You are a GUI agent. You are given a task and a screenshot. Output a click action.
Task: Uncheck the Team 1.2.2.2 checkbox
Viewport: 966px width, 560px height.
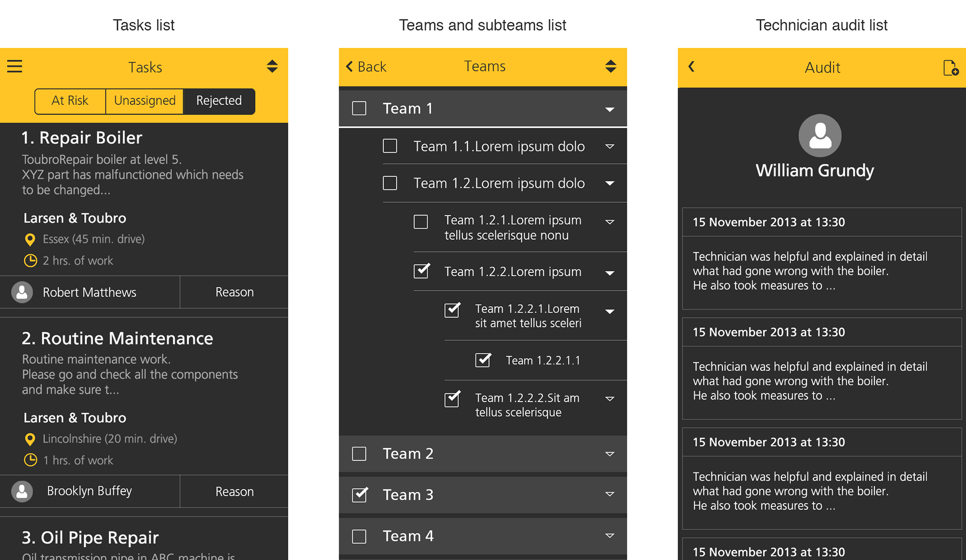(x=452, y=399)
